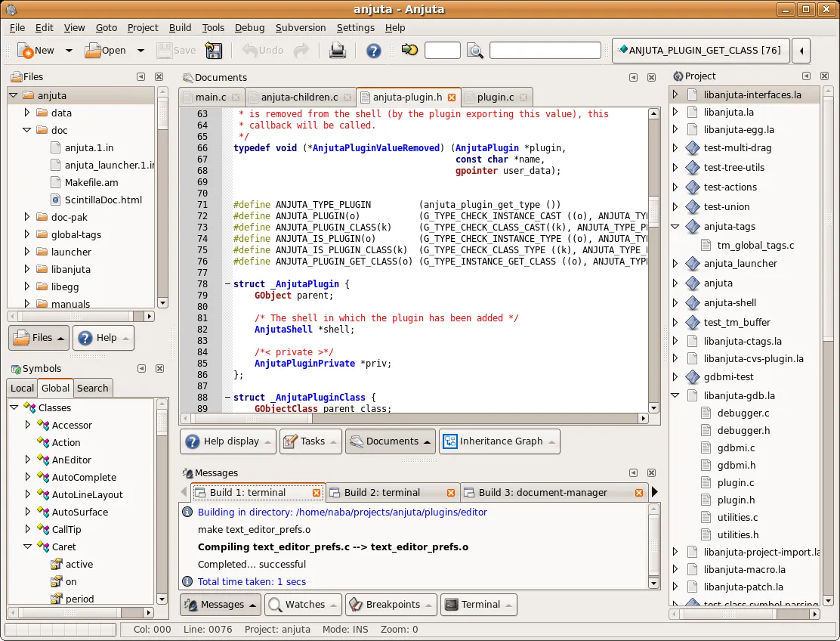The height and width of the screenshot is (641, 840).
Task: Open the Tasks view
Action: tap(310, 441)
